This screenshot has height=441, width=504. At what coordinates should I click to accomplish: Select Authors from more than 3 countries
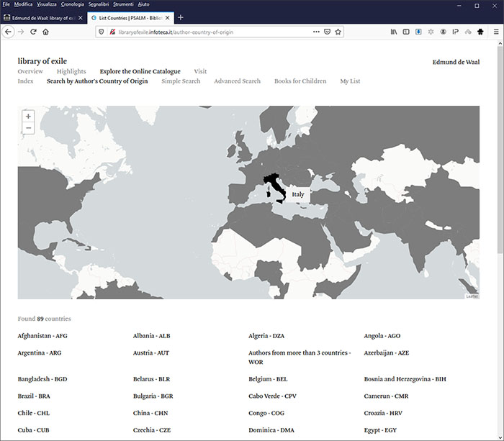click(300, 357)
